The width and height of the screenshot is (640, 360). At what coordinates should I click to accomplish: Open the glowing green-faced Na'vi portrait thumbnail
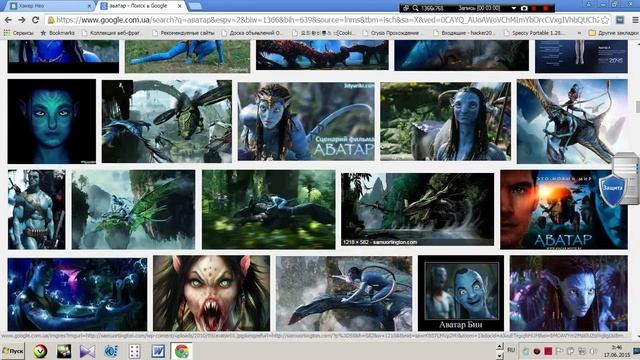tap(52, 121)
